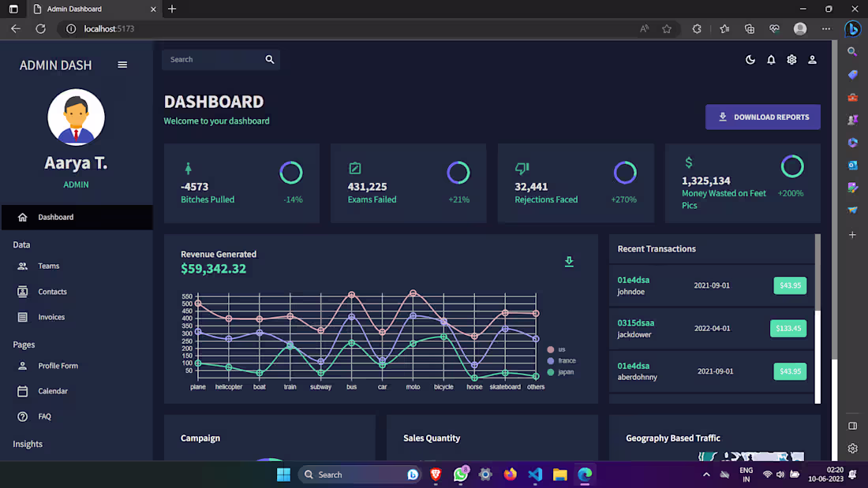Viewport: 868px width, 488px height.
Task: Open the FAQ page from the sidebar
Action: click(24, 416)
